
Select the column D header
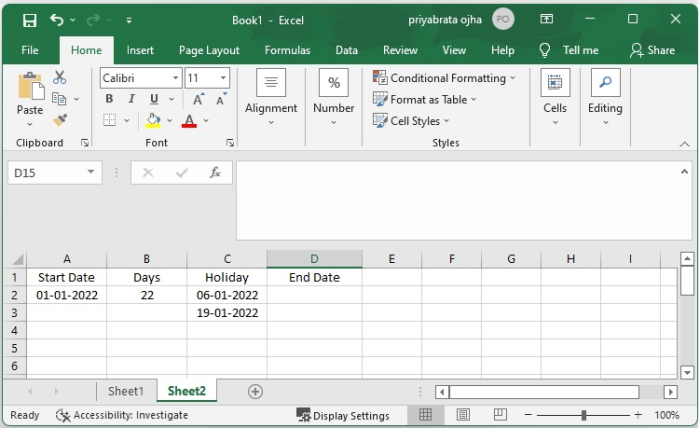tap(314, 259)
